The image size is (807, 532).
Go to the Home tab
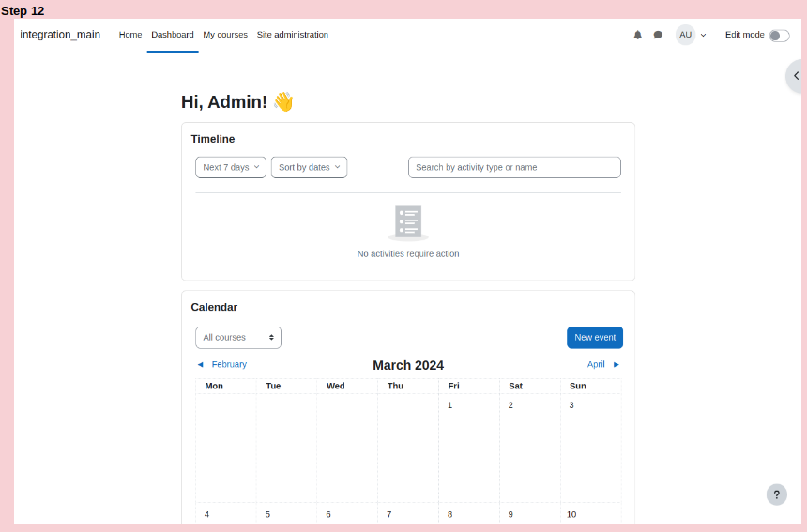[130, 35]
